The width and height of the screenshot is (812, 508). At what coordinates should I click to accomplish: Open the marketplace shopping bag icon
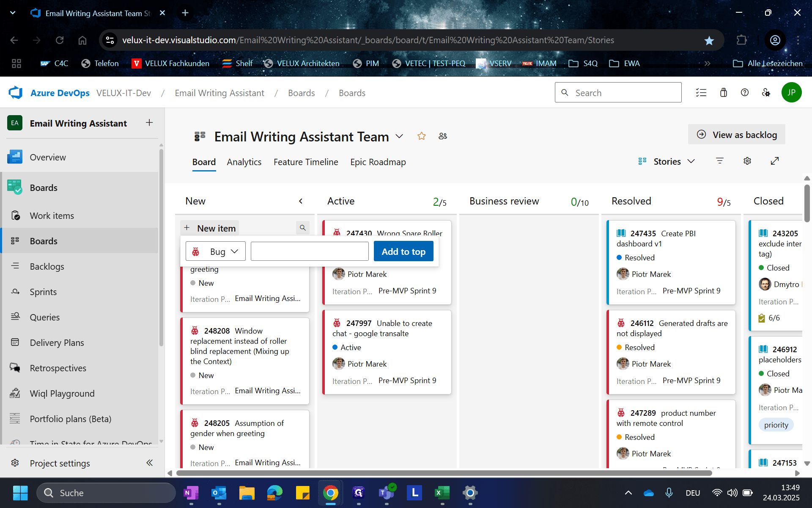coord(724,92)
